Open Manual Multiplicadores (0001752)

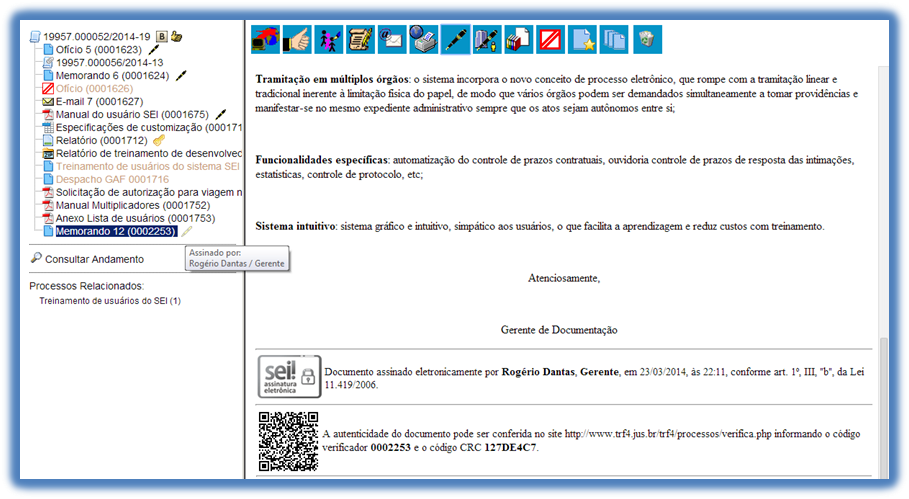(x=133, y=205)
